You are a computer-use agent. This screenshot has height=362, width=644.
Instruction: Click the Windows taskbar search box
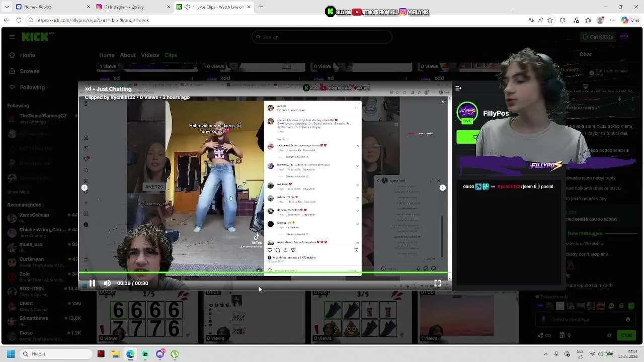57,354
